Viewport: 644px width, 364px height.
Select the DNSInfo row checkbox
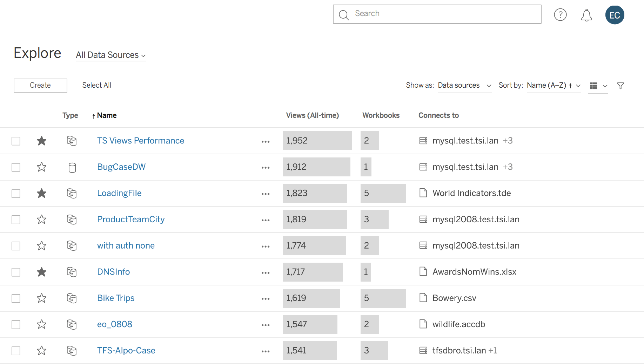point(16,272)
